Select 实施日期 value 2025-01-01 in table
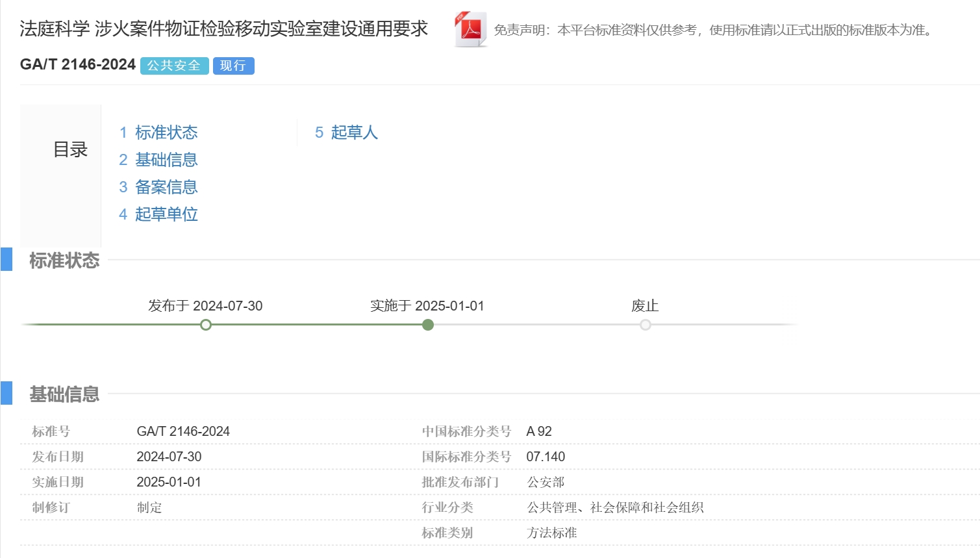980x558 pixels. (x=169, y=482)
